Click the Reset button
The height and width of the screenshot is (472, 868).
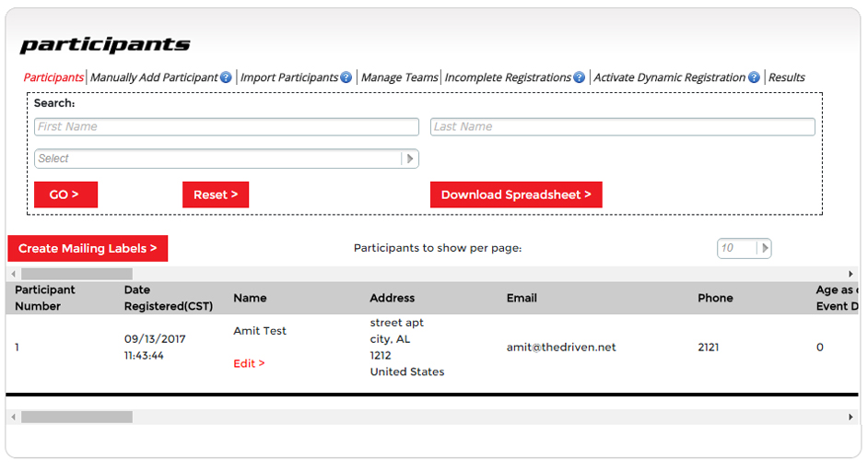tap(216, 195)
